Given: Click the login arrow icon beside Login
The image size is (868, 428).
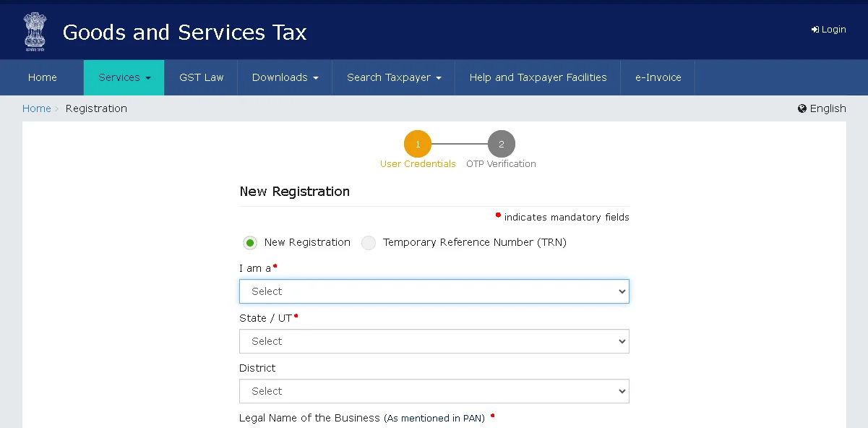Looking at the screenshot, I should (815, 29).
